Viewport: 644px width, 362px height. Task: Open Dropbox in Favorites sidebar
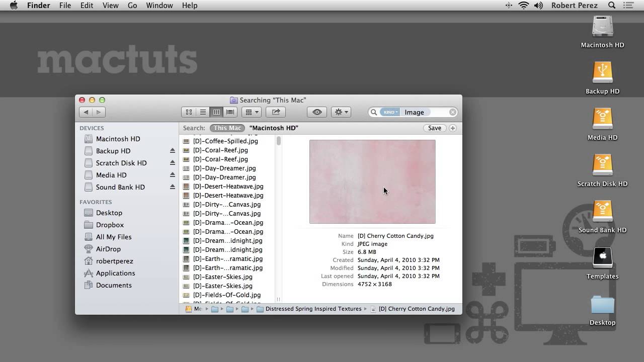110,225
